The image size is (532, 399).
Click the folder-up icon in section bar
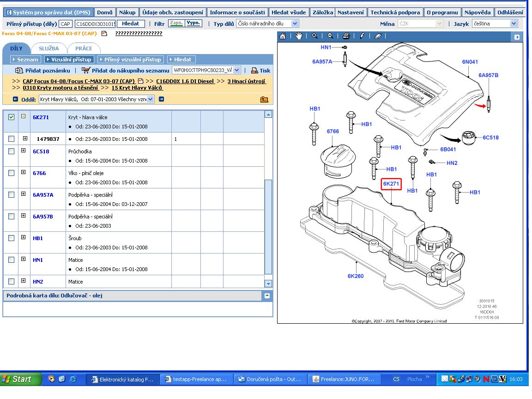click(x=264, y=99)
